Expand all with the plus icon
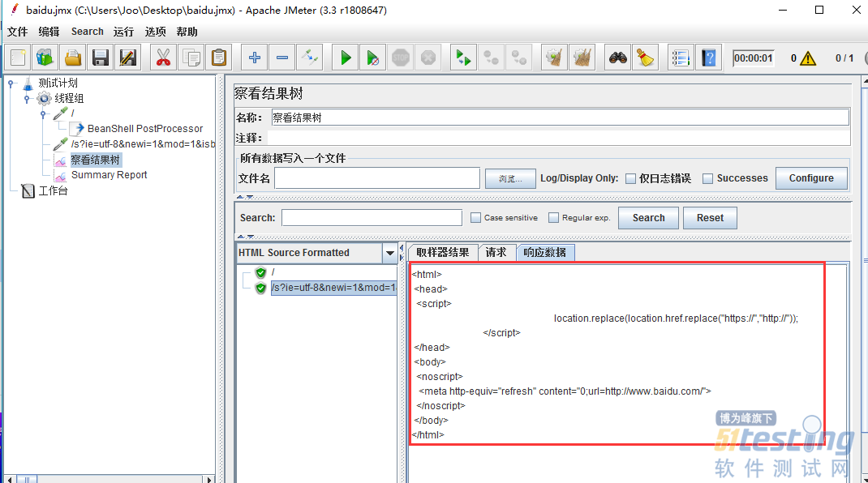868x483 pixels. 255,58
